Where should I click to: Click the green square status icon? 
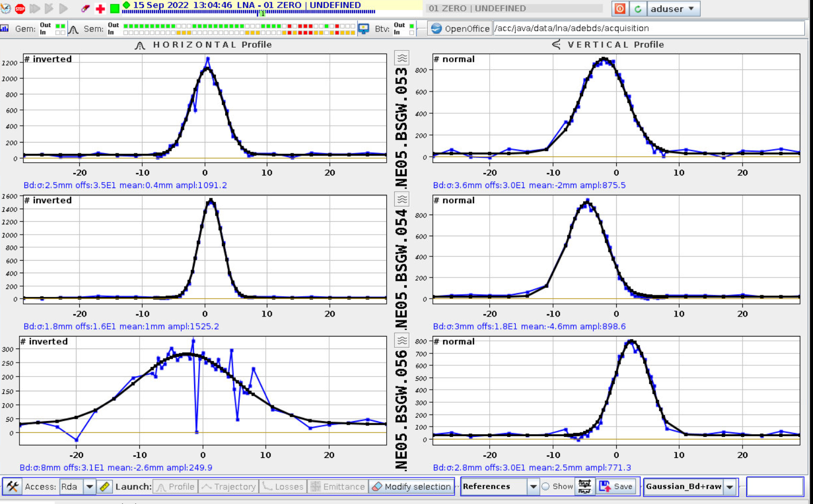[114, 9]
